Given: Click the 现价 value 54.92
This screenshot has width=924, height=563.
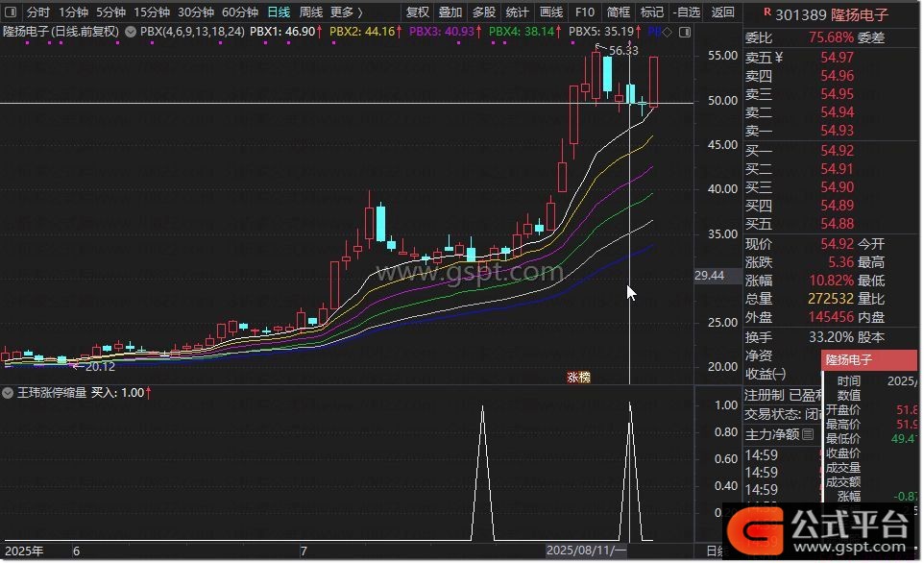Looking at the screenshot, I should (x=837, y=243).
